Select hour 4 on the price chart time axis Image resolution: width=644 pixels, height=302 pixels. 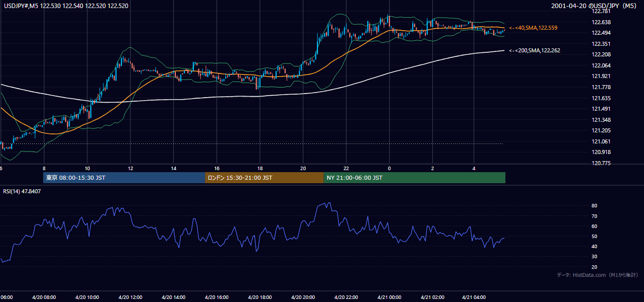pos(474,168)
